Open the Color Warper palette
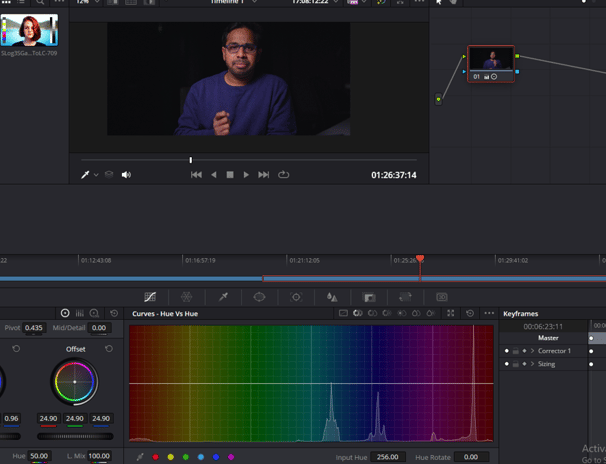The width and height of the screenshot is (606, 464). (x=186, y=297)
